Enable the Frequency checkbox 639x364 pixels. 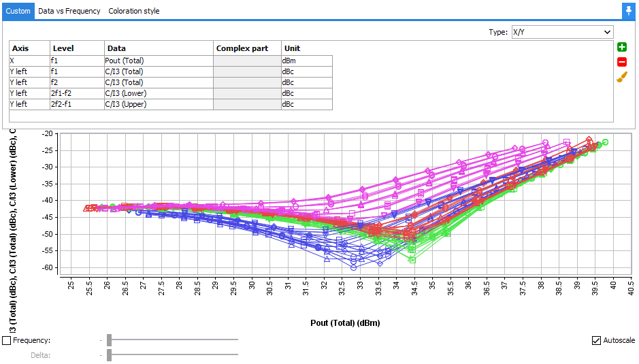7,340
